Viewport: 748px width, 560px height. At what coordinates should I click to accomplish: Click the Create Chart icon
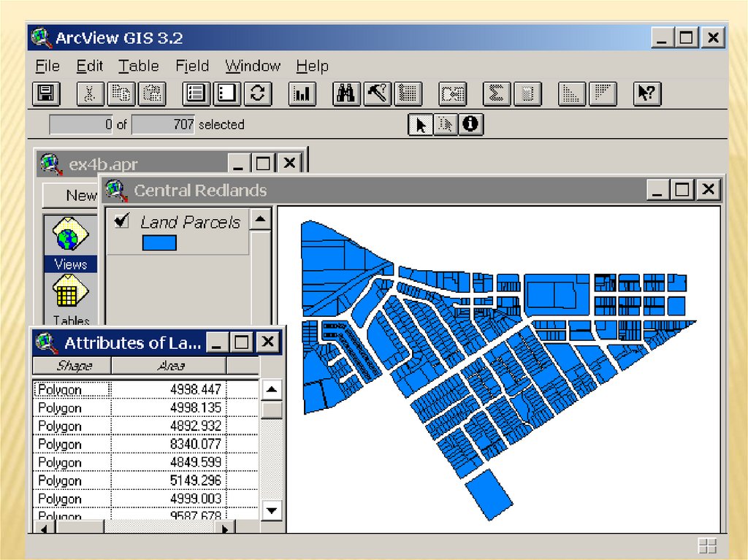pos(302,93)
